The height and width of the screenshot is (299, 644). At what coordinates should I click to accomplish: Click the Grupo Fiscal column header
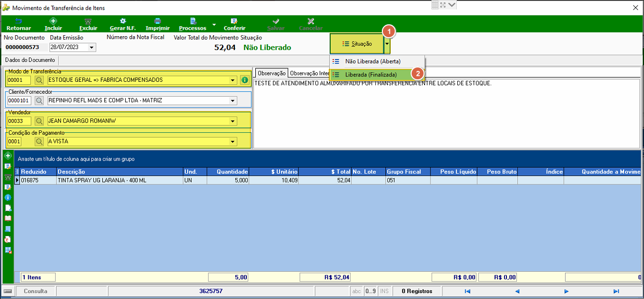click(x=408, y=172)
